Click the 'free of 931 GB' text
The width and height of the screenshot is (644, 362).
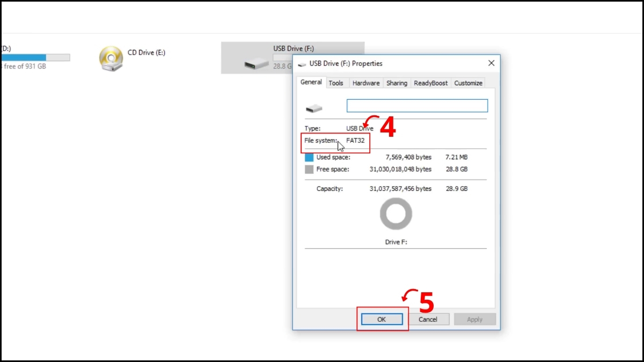[24, 67]
